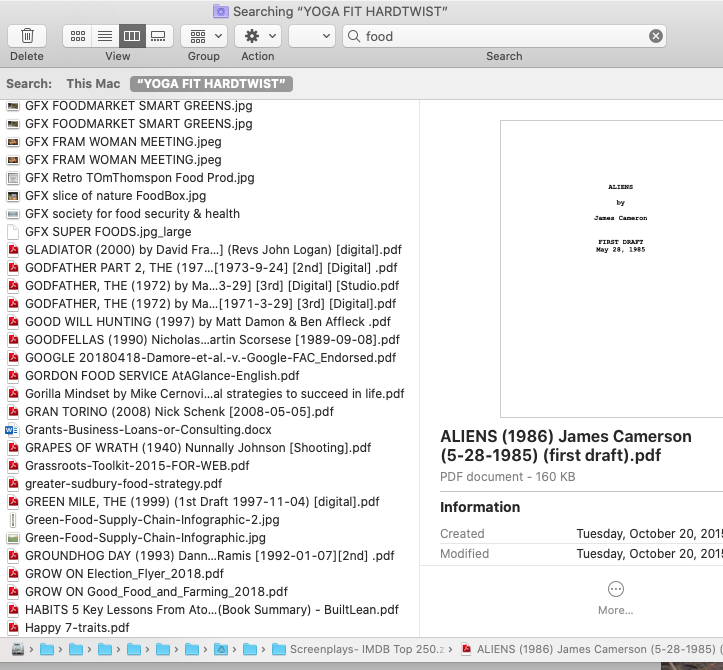Select GROW ON Good_Food_and_Farming_2018.pdf
The width and height of the screenshot is (723, 670).
156,591
